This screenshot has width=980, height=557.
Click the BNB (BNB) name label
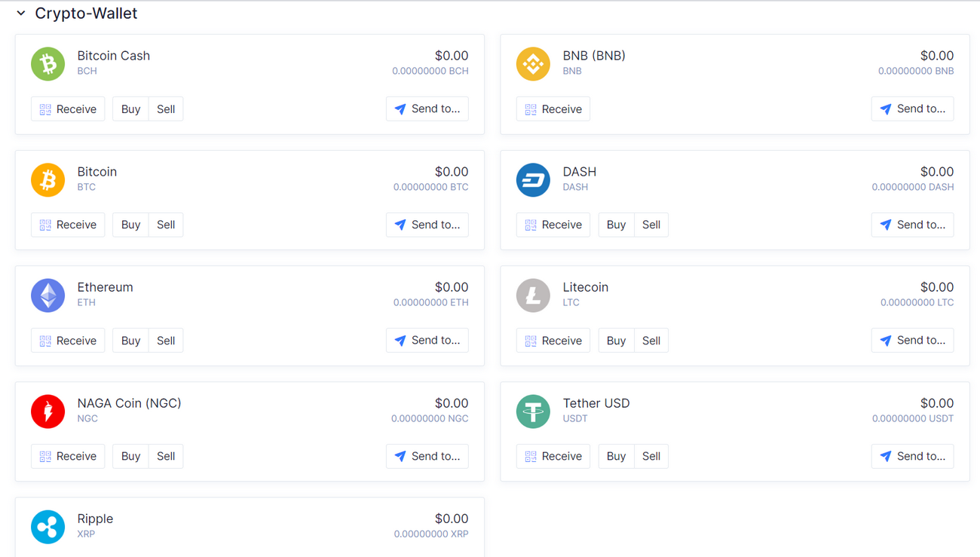pos(594,56)
